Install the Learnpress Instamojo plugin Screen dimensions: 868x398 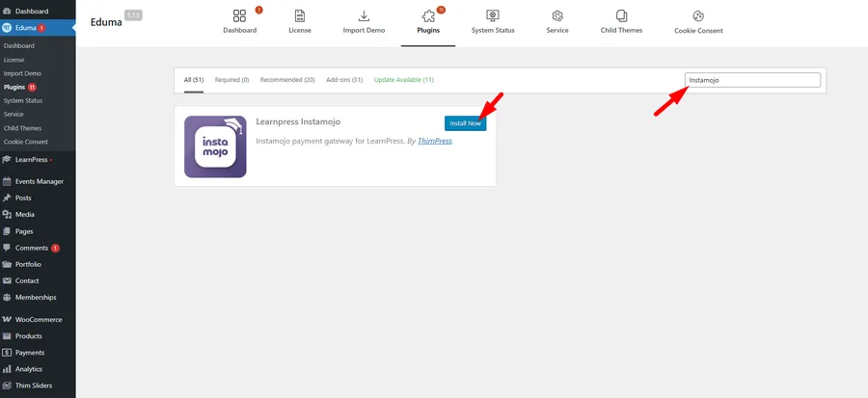(x=465, y=123)
